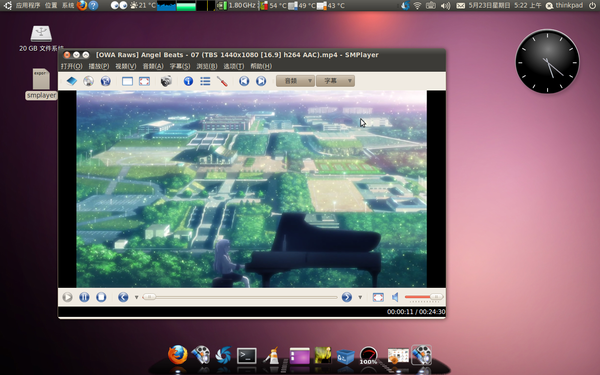Click the video playback area
Image resolution: width=600 pixels, height=375 pixels.
(251, 189)
